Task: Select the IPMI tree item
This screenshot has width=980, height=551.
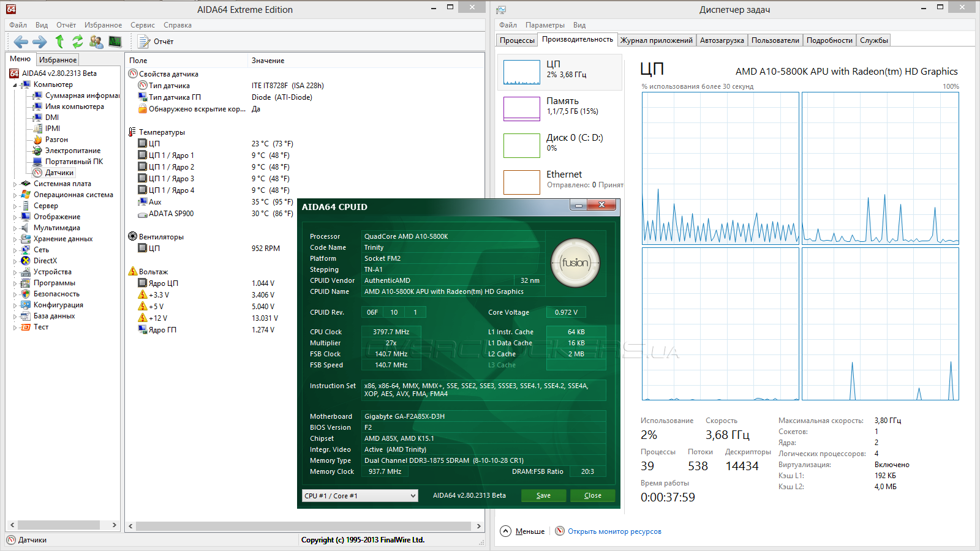Action: [x=47, y=129]
